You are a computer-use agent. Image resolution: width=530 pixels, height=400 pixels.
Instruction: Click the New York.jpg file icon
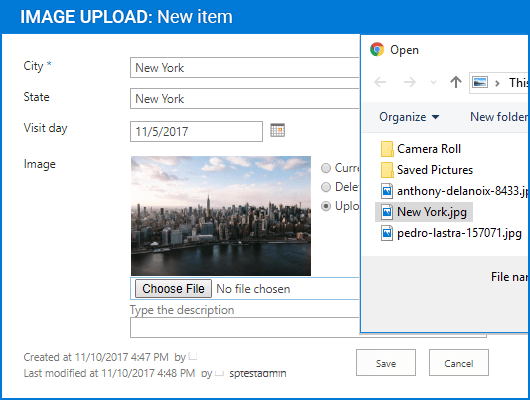(387, 212)
